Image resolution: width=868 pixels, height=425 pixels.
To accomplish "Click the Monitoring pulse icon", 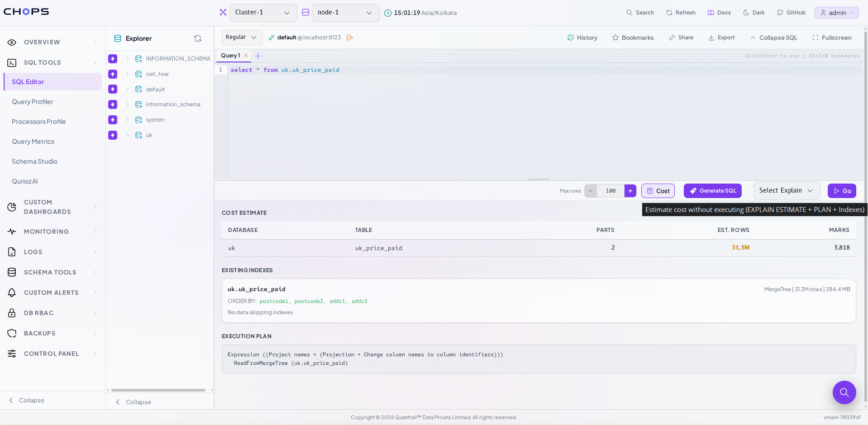I will [12, 231].
